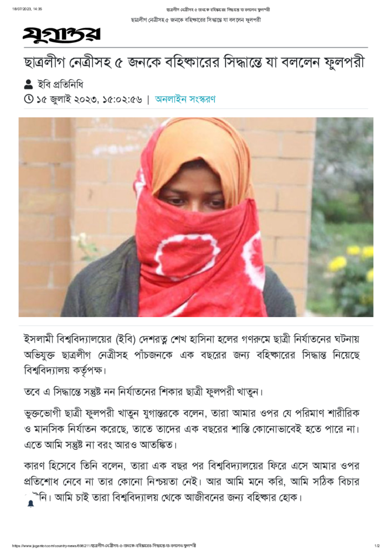Click the author name ইবি প্রতিনিধি

pyautogui.click(x=61, y=85)
